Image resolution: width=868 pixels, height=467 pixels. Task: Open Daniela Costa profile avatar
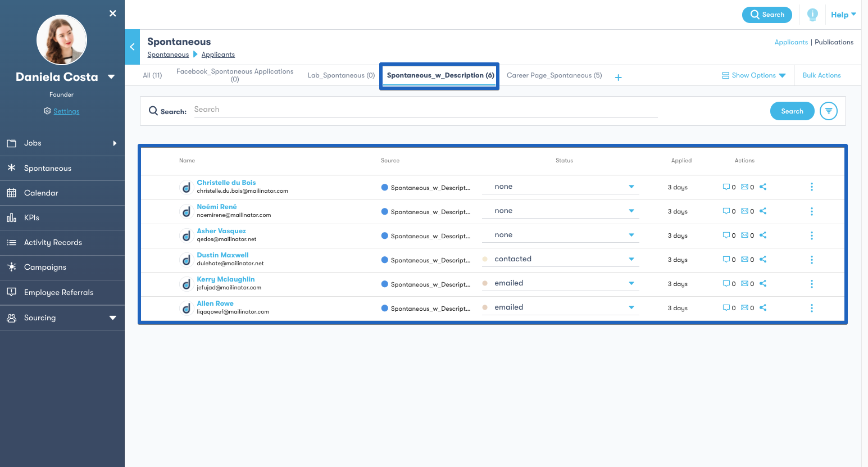tap(62, 40)
